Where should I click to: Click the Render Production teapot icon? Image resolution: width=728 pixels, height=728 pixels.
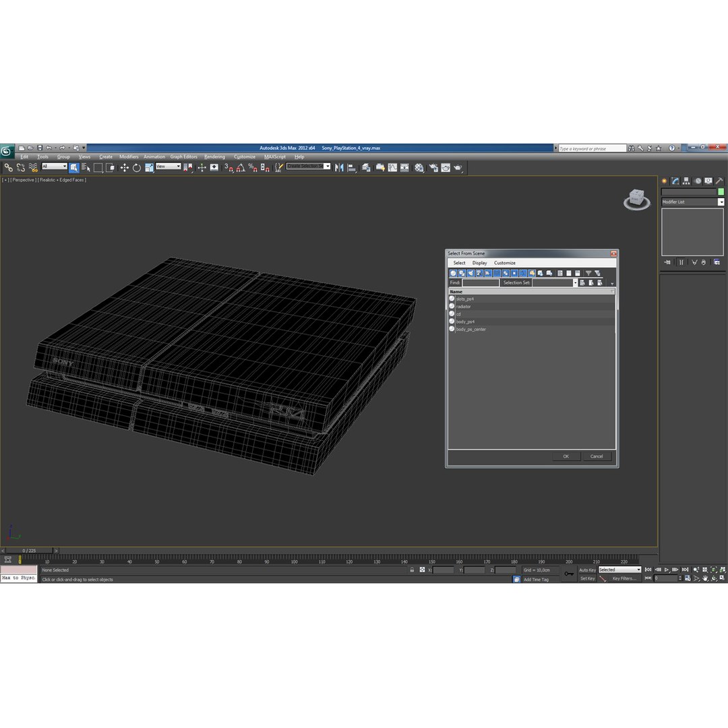click(x=458, y=168)
